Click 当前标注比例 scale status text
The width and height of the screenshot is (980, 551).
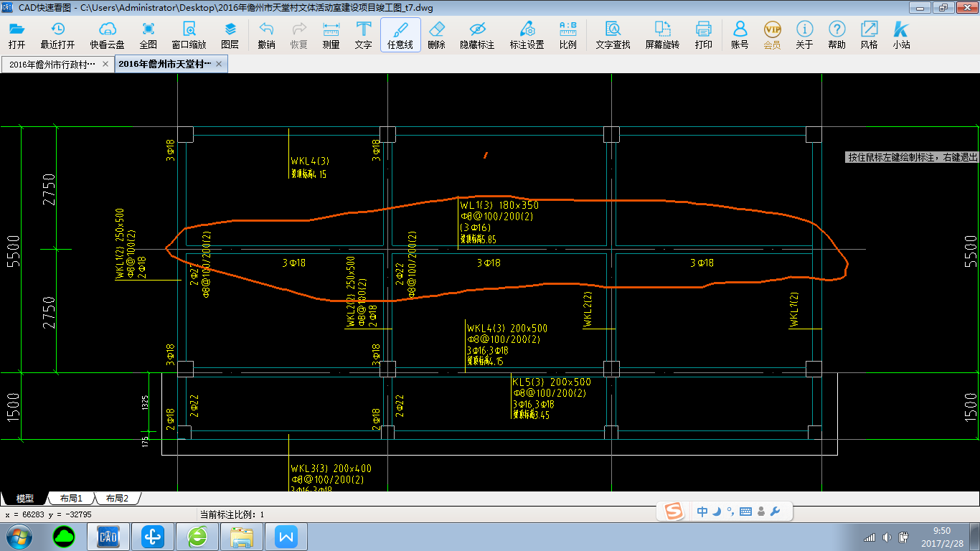(x=232, y=514)
